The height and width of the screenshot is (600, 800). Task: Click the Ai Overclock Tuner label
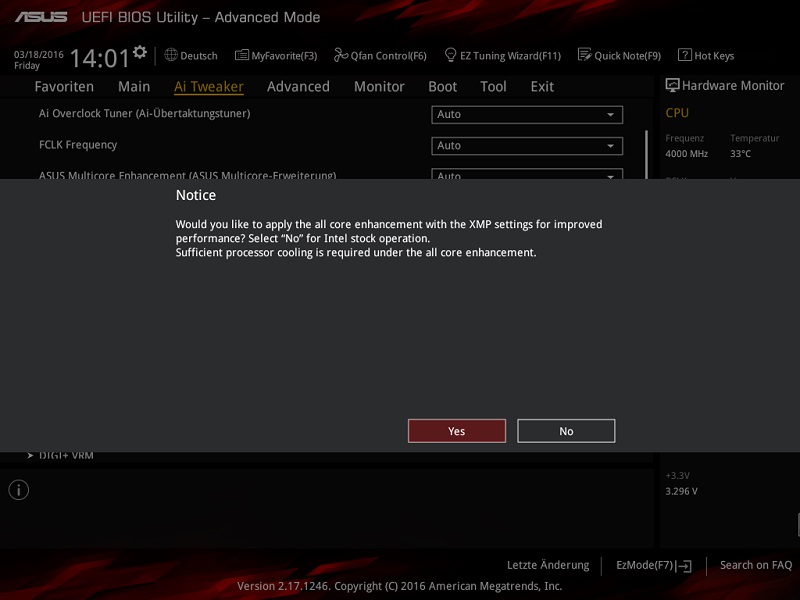point(144,113)
